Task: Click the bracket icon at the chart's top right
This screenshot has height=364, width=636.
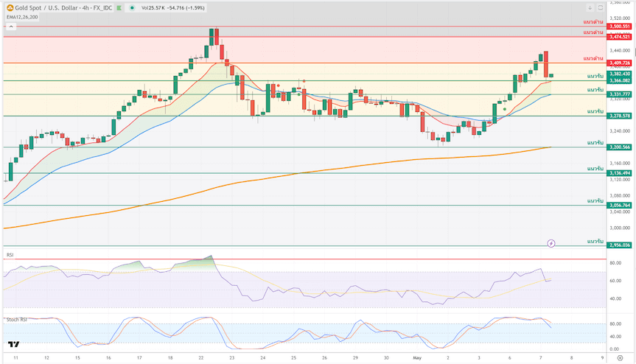Action: click(x=600, y=7)
